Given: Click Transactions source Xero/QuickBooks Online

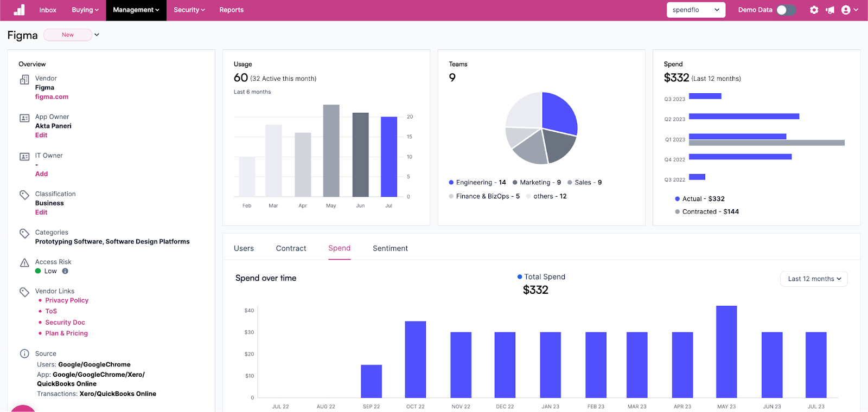Looking at the screenshot, I should tap(118, 394).
